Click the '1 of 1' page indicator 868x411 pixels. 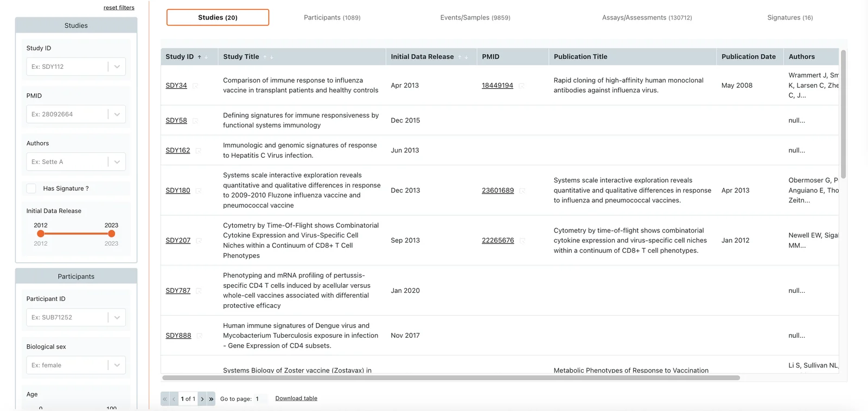188,399
